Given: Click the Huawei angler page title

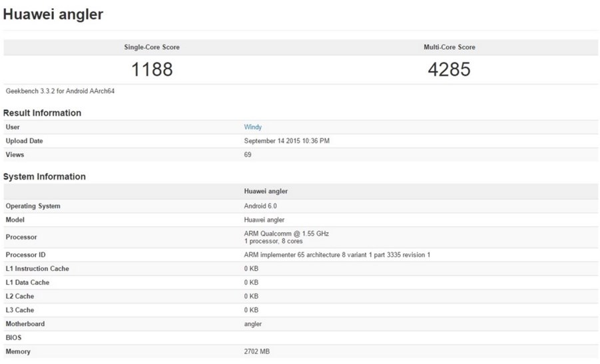Looking at the screenshot, I should [x=53, y=14].
